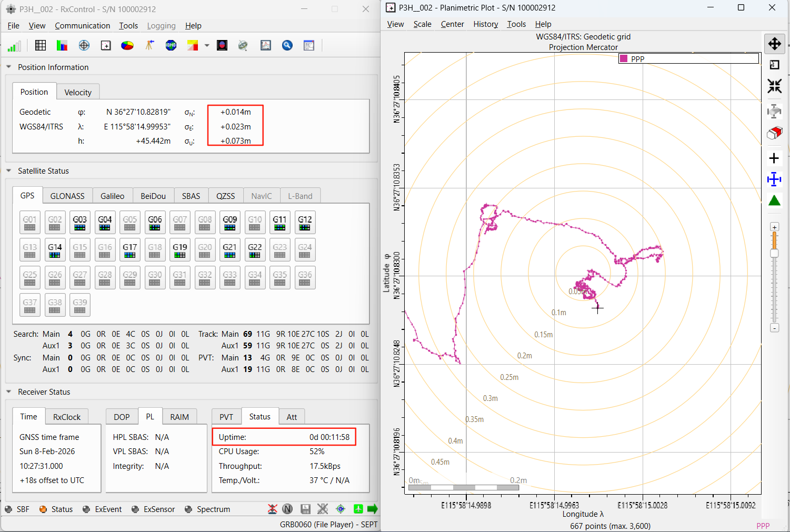790x532 pixels.
Task: Click the grey auto-center arrows icon
Action: tap(774, 111)
